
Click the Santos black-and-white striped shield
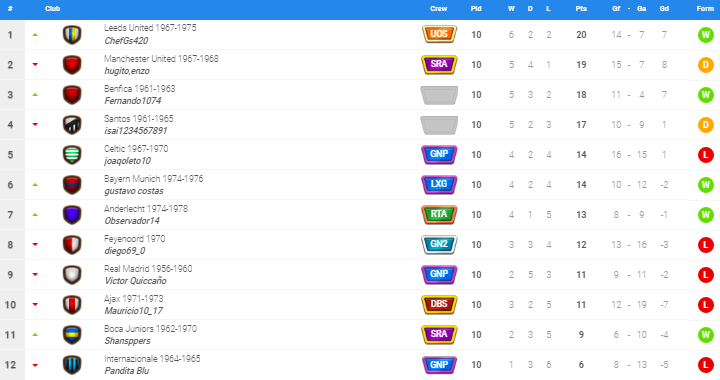[72, 125]
